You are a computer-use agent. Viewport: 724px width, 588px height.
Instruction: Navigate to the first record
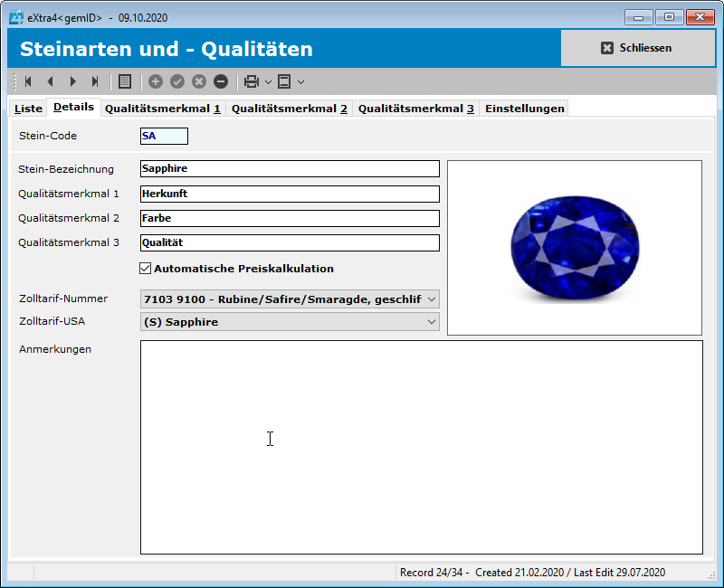pyautogui.click(x=29, y=81)
